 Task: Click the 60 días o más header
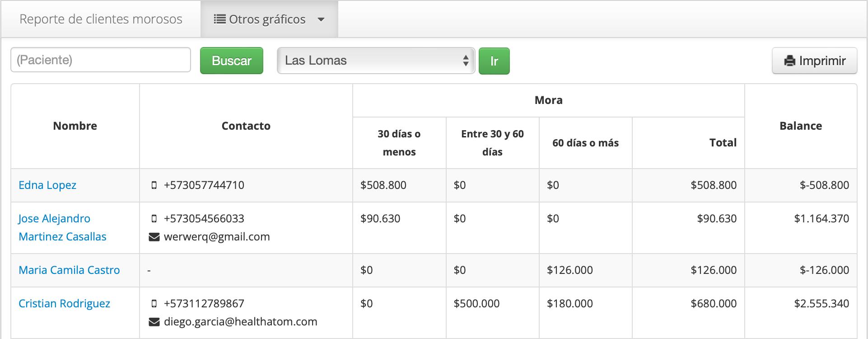point(586,143)
